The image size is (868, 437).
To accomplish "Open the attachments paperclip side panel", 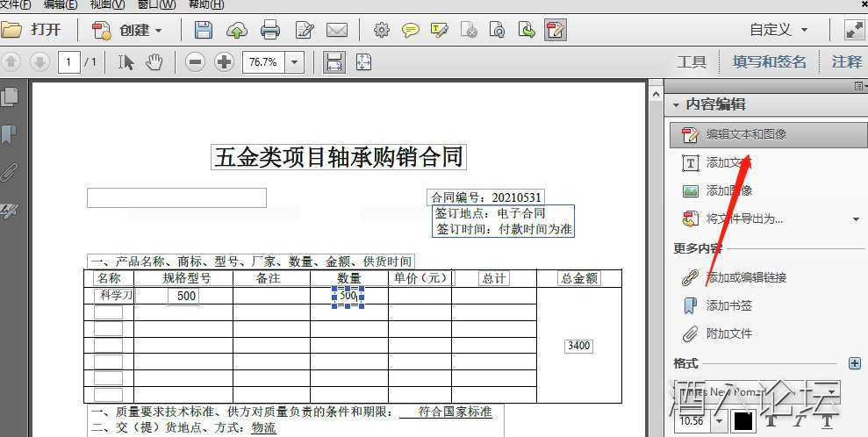I will [10, 172].
